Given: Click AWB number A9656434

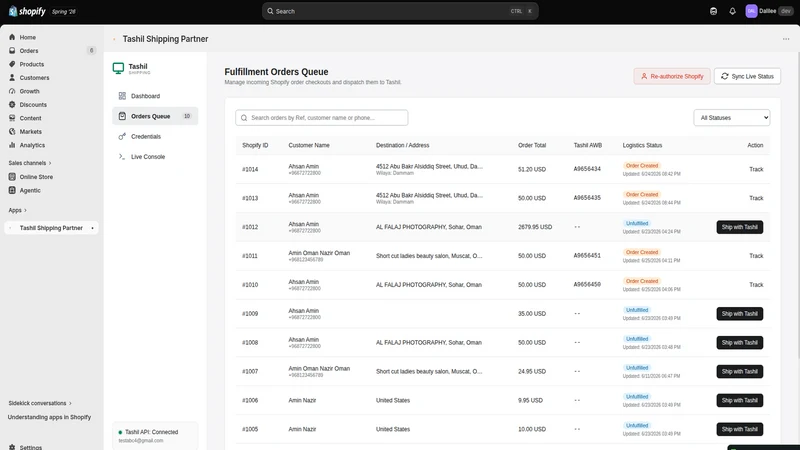Looking at the screenshot, I should click(587, 169).
